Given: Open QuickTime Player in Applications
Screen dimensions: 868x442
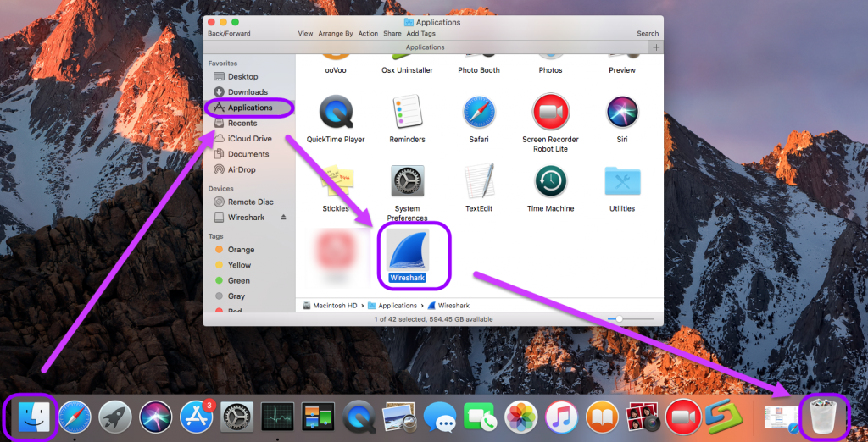Looking at the screenshot, I should (336, 112).
